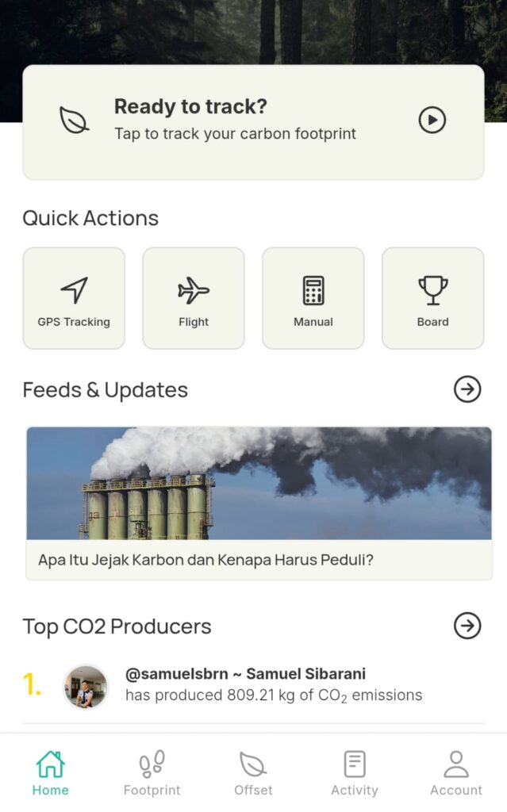Open the smokestack article thumbnail image
Viewport: 507px width, 812px height.
tap(259, 484)
